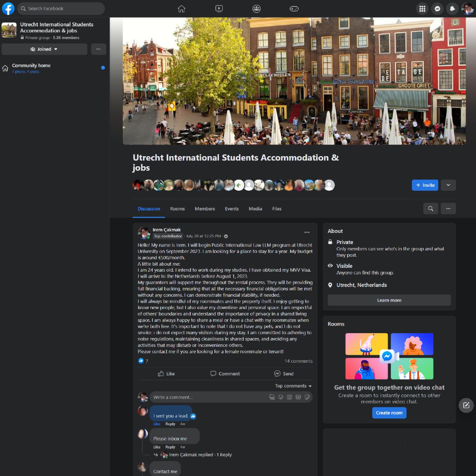This screenshot has height=476, width=476.
Task: Like the 'I sent you a lead' comment
Action: 157,424
